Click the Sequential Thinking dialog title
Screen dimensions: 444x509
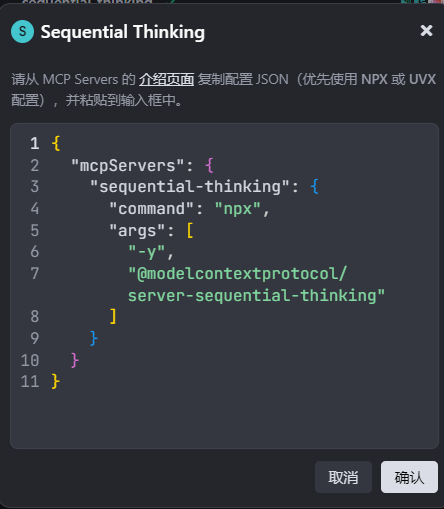[123, 32]
